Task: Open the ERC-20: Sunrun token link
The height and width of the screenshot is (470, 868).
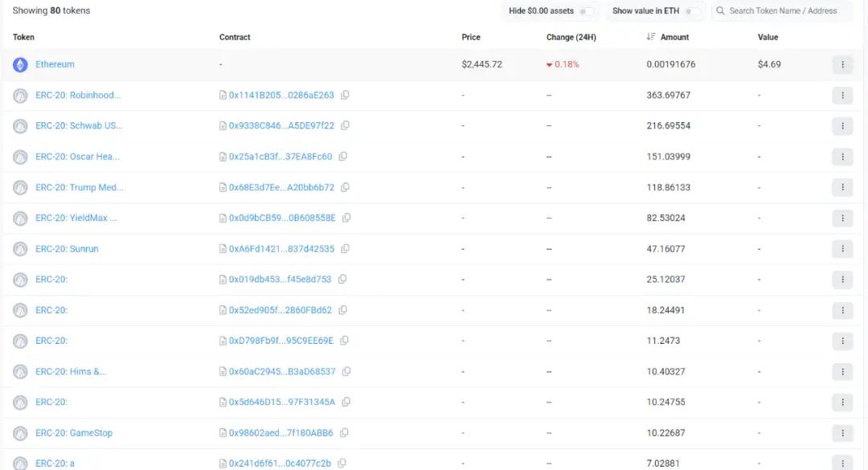Action: click(67, 249)
